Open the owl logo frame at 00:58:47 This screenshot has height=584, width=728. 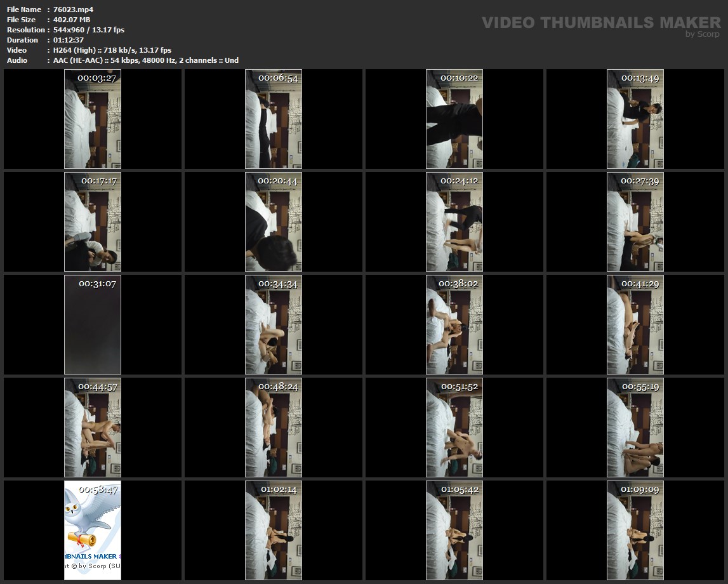pyautogui.click(x=93, y=530)
